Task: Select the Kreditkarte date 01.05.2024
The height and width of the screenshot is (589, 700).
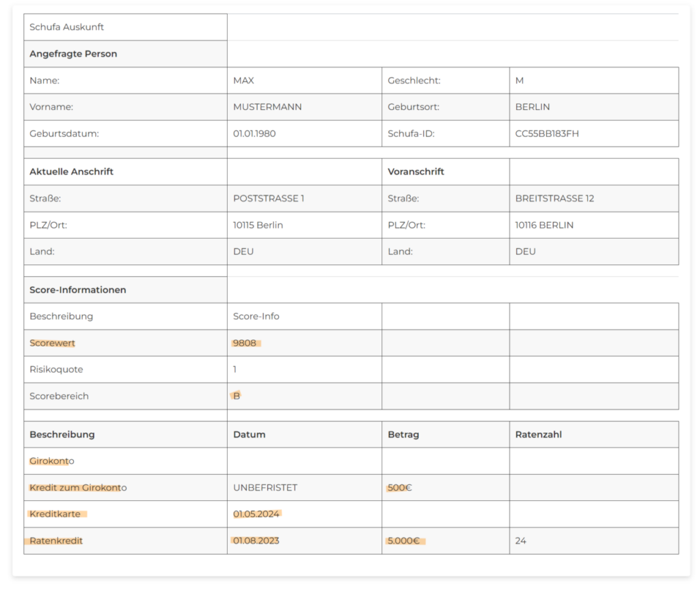Action: [256, 515]
